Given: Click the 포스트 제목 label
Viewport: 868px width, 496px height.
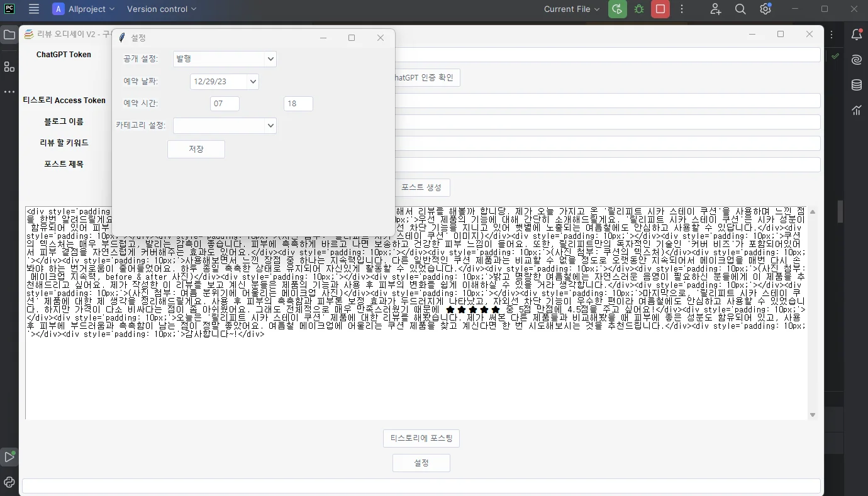Looking at the screenshot, I should click(64, 164).
